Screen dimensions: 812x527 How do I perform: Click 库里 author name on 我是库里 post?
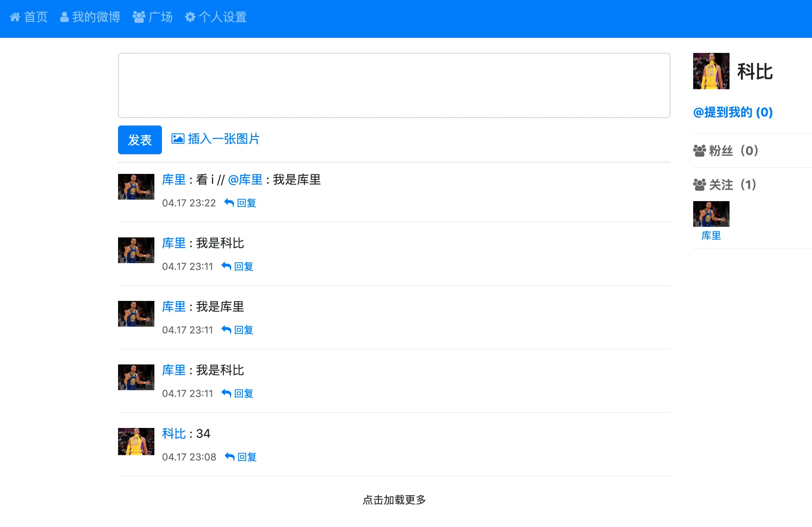174,307
